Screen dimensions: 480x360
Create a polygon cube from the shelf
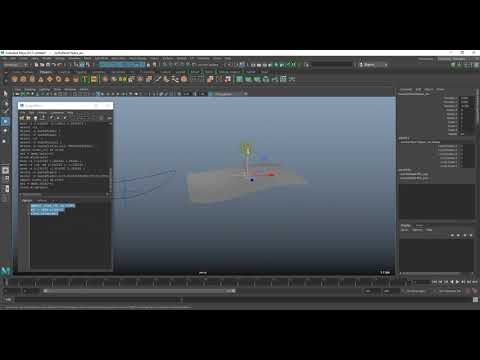(x=23, y=79)
